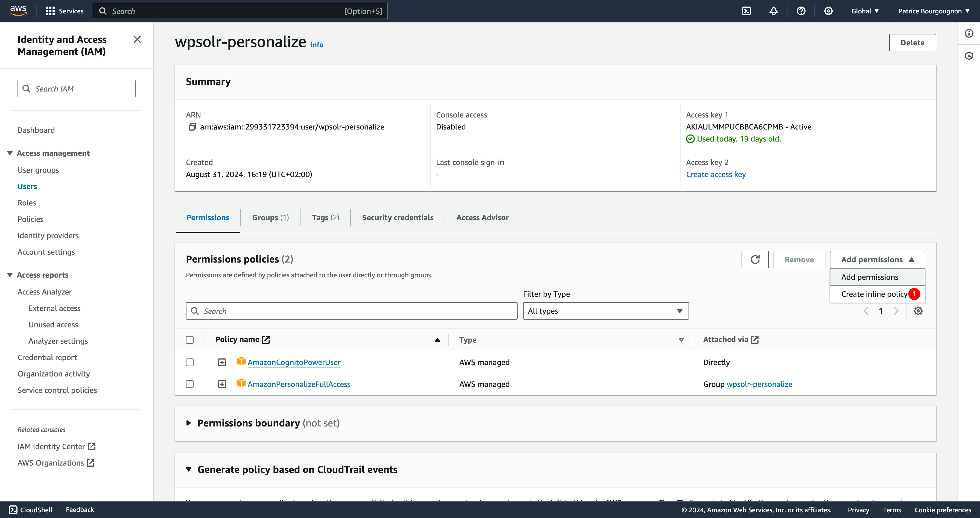Expand the AmazonCognitoPowerUser policy details
This screenshot has height=518, width=980.
(x=222, y=362)
